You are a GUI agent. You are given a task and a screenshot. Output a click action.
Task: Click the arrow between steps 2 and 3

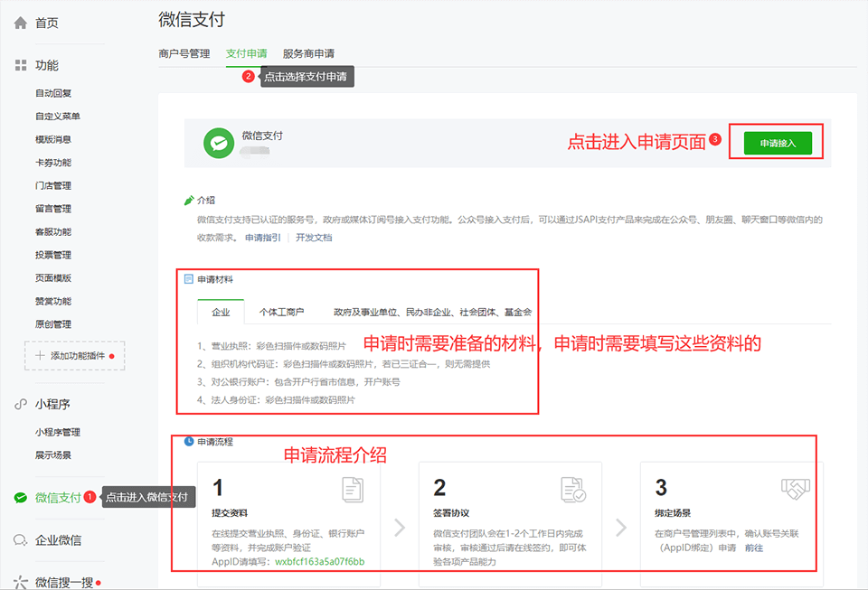pos(621,528)
